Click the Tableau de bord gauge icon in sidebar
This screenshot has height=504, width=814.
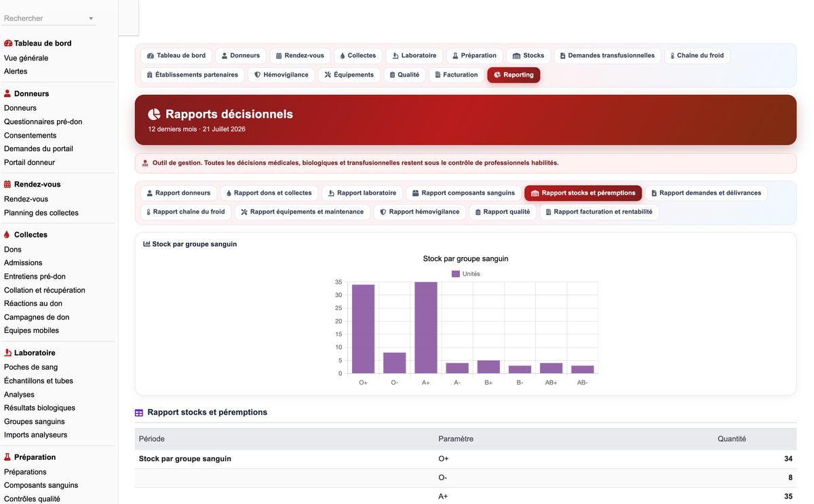[8, 43]
